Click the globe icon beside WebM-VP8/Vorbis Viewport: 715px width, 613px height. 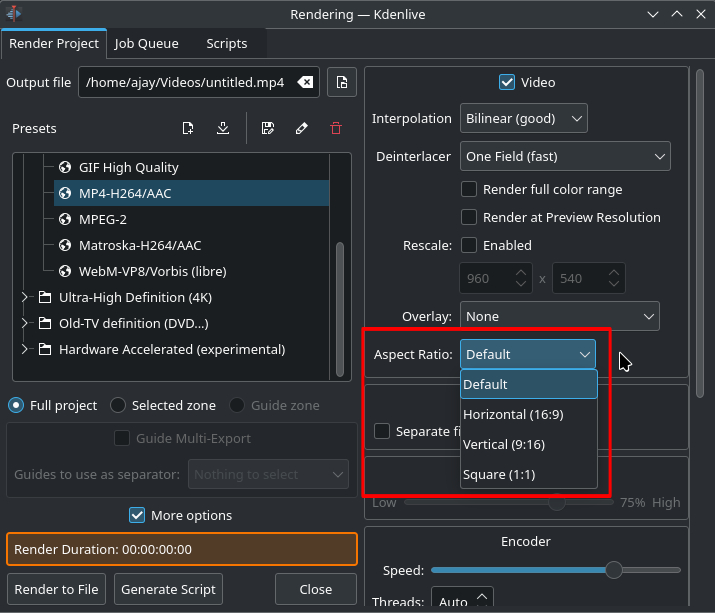click(x=65, y=271)
